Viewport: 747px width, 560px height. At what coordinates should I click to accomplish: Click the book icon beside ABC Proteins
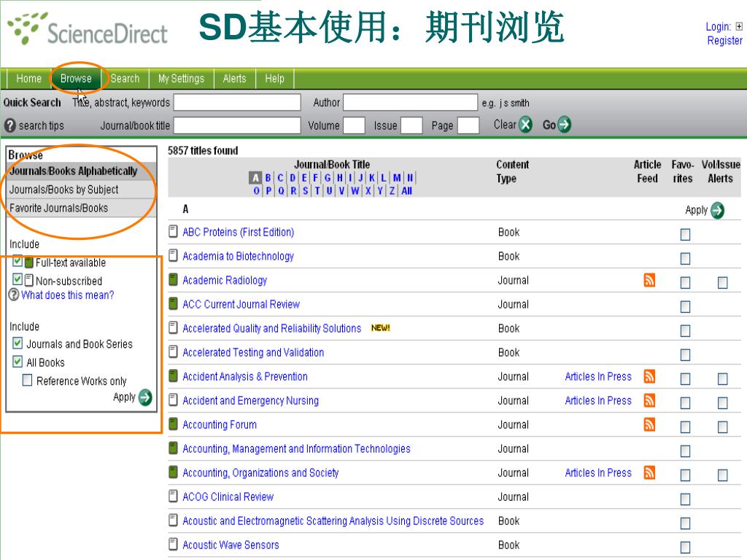(174, 231)
